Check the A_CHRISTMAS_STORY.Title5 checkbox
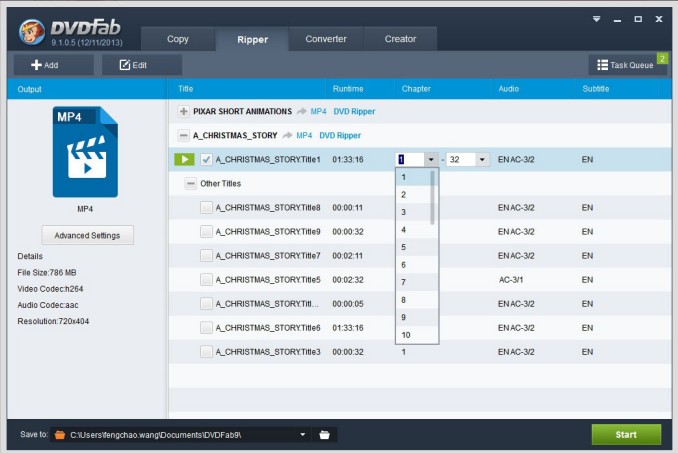Image resolution: width=678 pixels, height=453 pixels. pyautogui.click(x=206, y=280)
